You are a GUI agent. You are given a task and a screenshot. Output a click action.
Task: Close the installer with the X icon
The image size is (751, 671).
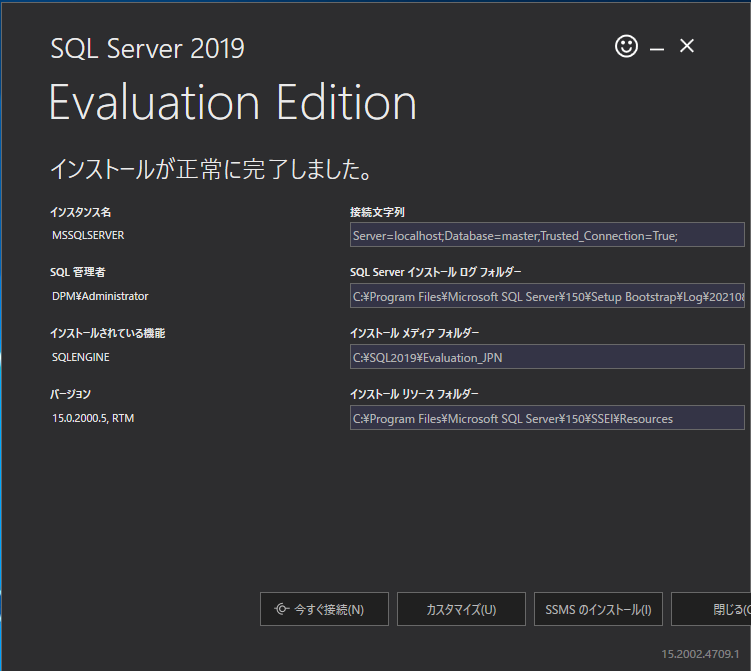687,46
